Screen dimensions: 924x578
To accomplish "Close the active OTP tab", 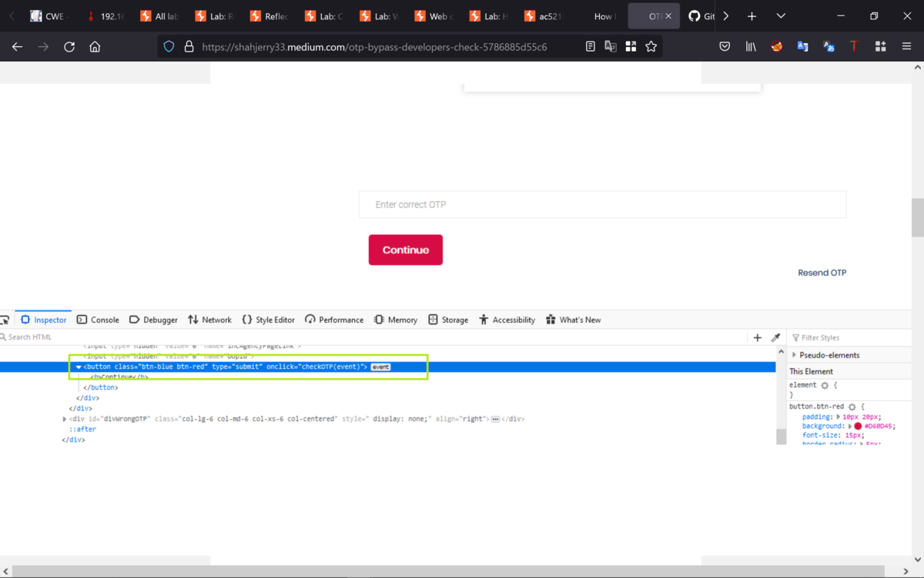I will click(x=668, y=16).
